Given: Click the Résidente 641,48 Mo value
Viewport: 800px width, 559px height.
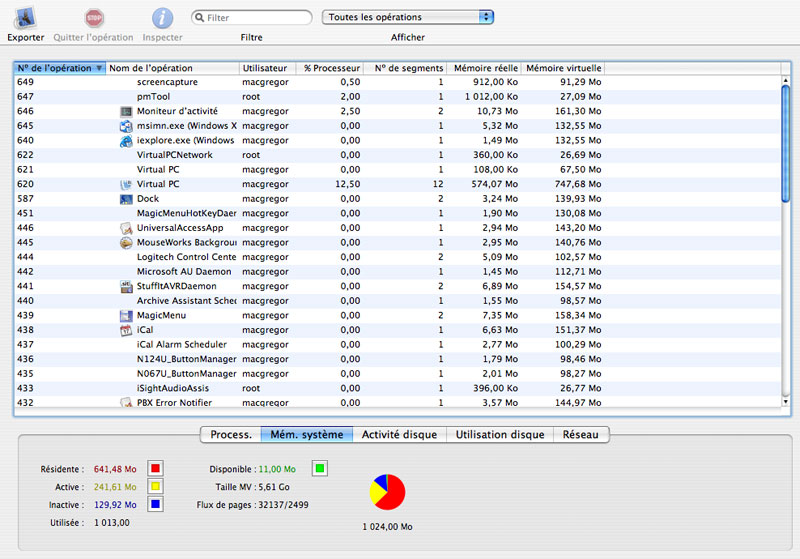Looking at the screenshot, I should (x=115, y=469).
